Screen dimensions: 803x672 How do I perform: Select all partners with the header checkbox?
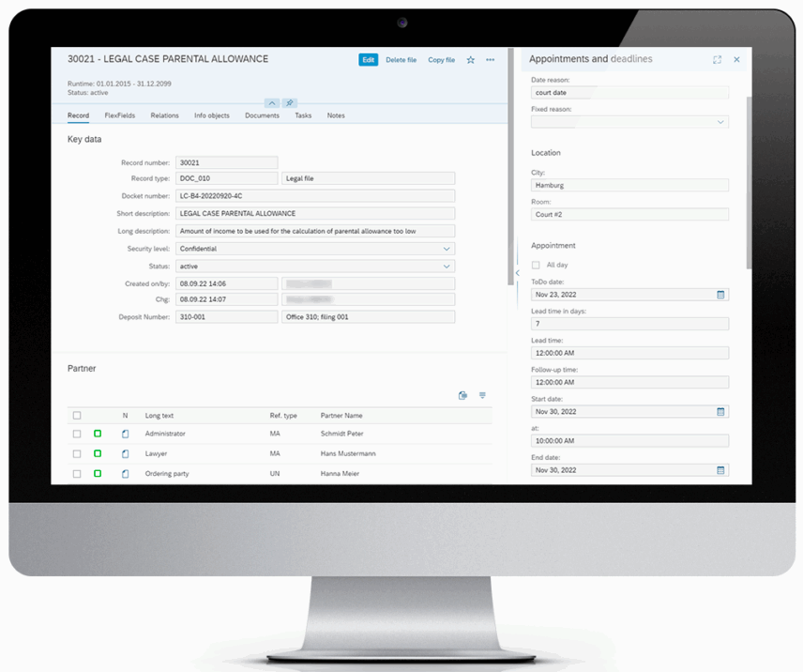(x=76, y=415)
